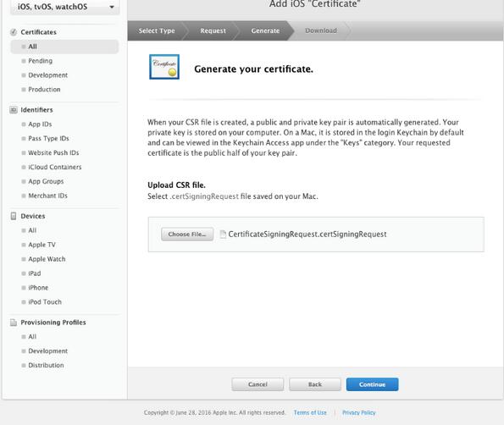Click the certificate image beside Generate heading
This screenshot has height=425, width=504.
point(164,67)
